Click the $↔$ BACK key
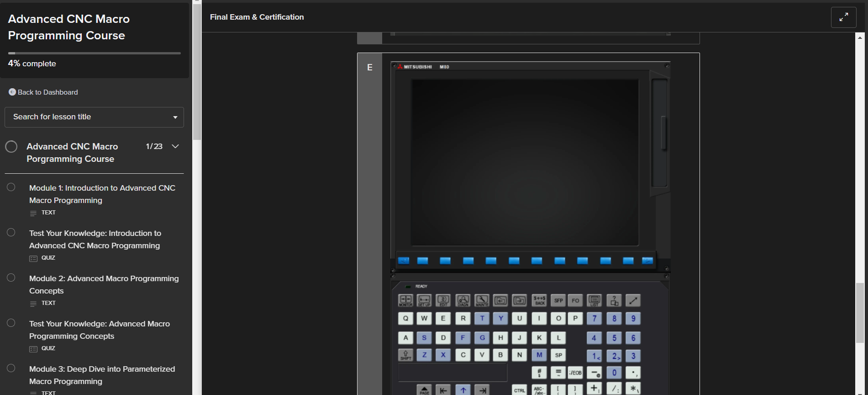The height and width of the screenshot is (395, 868). click(x=539, y=300)
